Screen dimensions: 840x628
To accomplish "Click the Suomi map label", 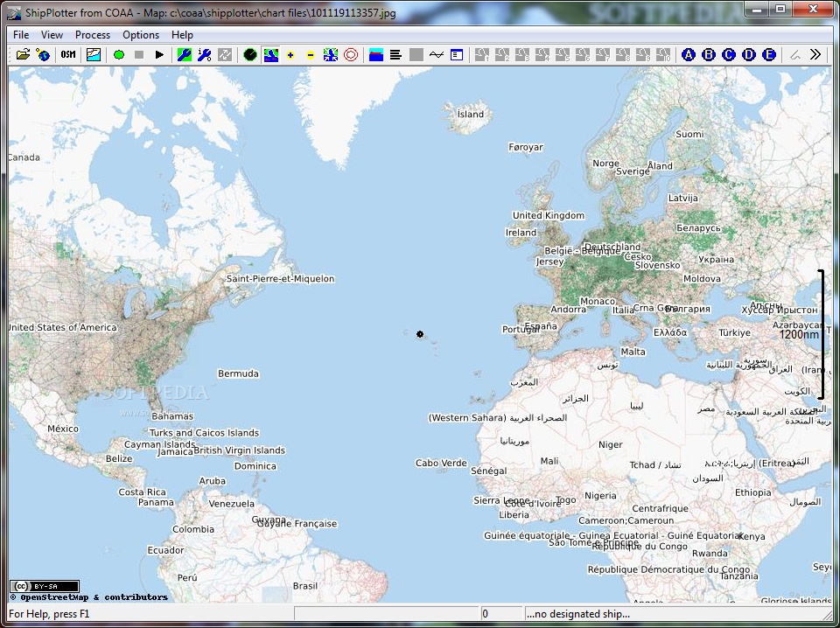I will coord(689,134).
